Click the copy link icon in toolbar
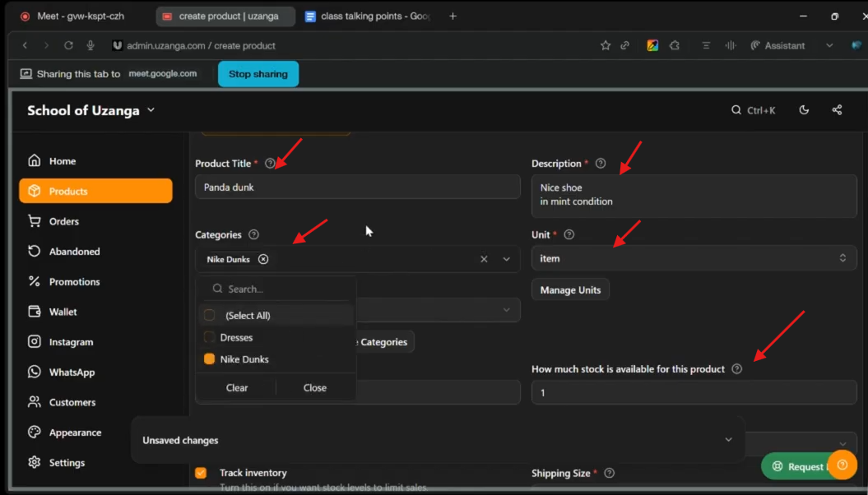Image resolution: width=868 pixels, height=495 pixels. [625, 45]
